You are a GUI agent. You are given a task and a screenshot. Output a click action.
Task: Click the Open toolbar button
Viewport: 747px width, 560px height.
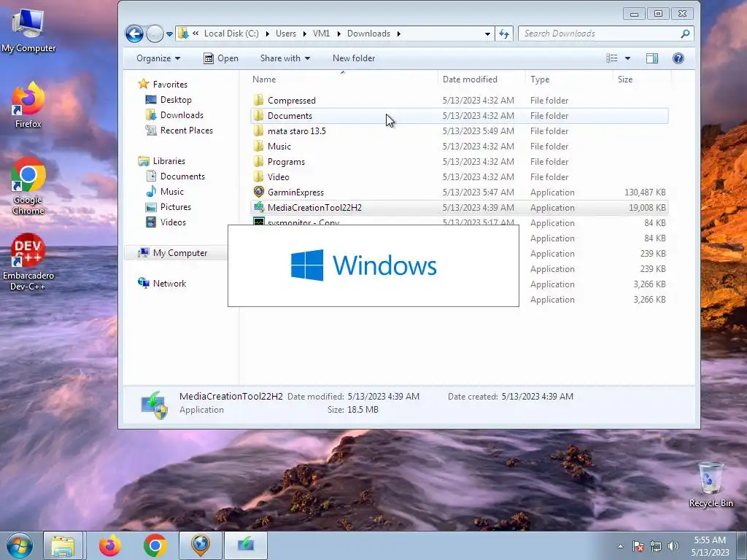[221, 58]
